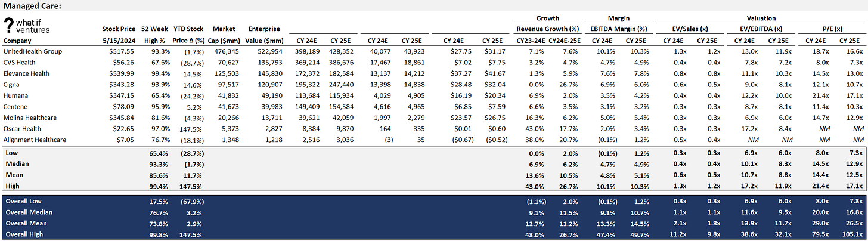Select the 'Managed Care:' title text
Viewport: 868px width, 241px height.
[x=32, y=5]
